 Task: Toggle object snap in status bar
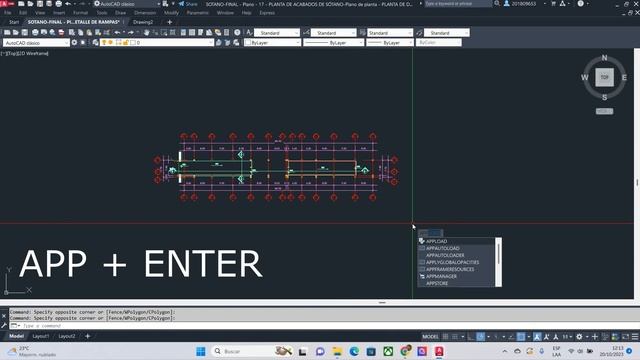pyautogui.click(x=521, y=337)
